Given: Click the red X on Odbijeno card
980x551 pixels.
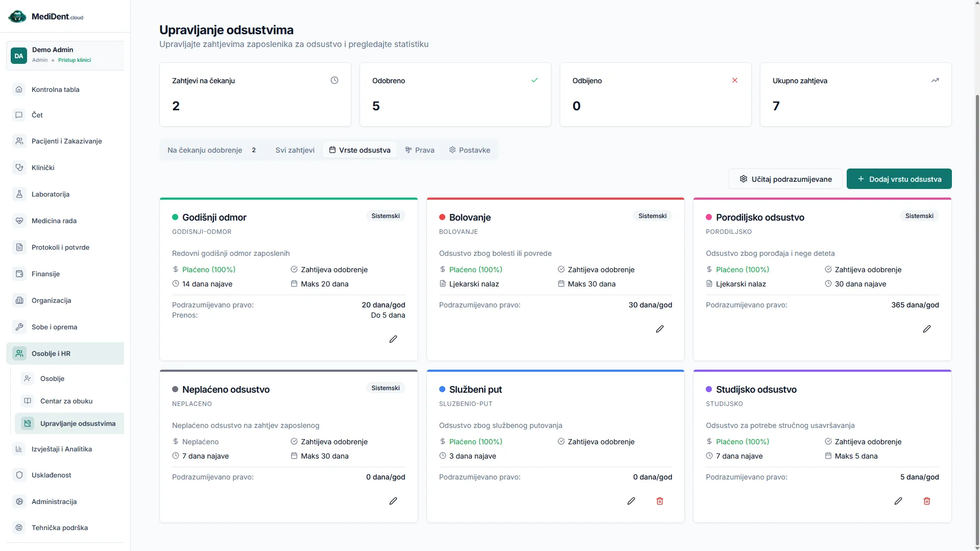Looking at the screenshot, I should pyautogui.click(x=735, y=80).
